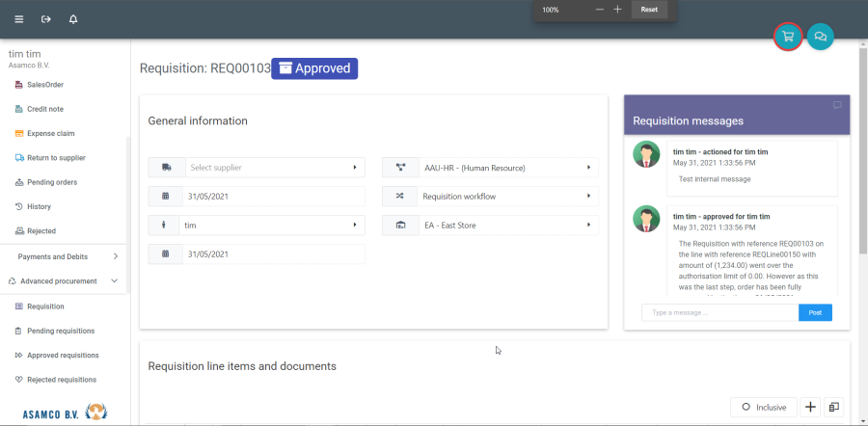Click the copy documents icon beside plus
This screenshot has width=868, height=426.
tap(834, 408)
